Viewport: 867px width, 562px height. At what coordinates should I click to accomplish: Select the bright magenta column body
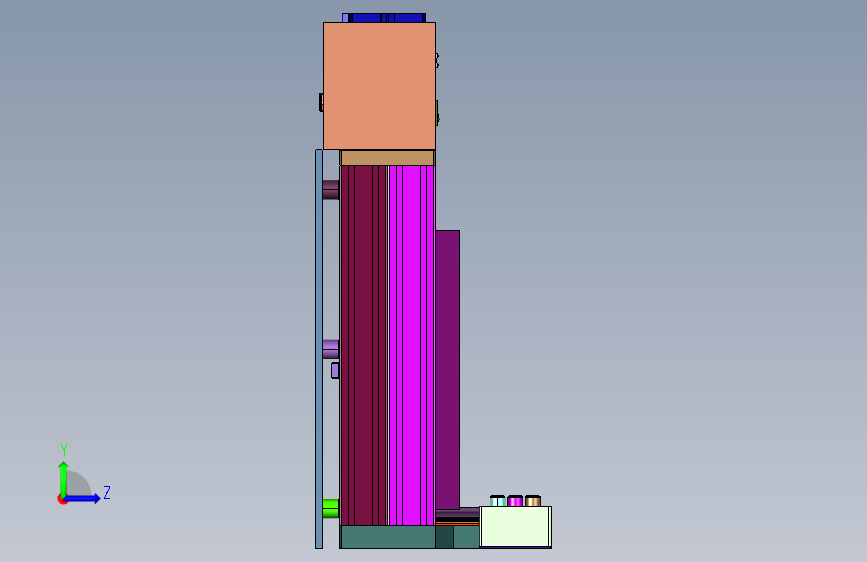point(411,345)
